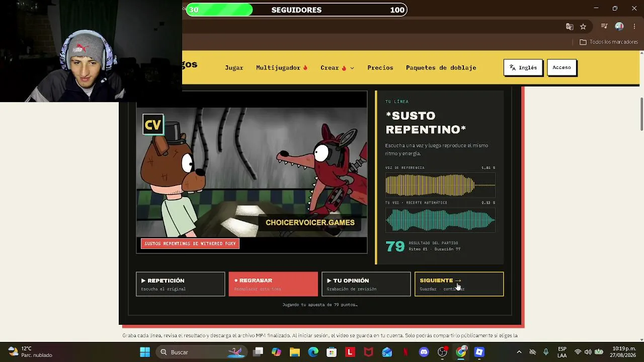Open the Outlook mail app on taskbar
644x362 pixels.
(387, 352)
